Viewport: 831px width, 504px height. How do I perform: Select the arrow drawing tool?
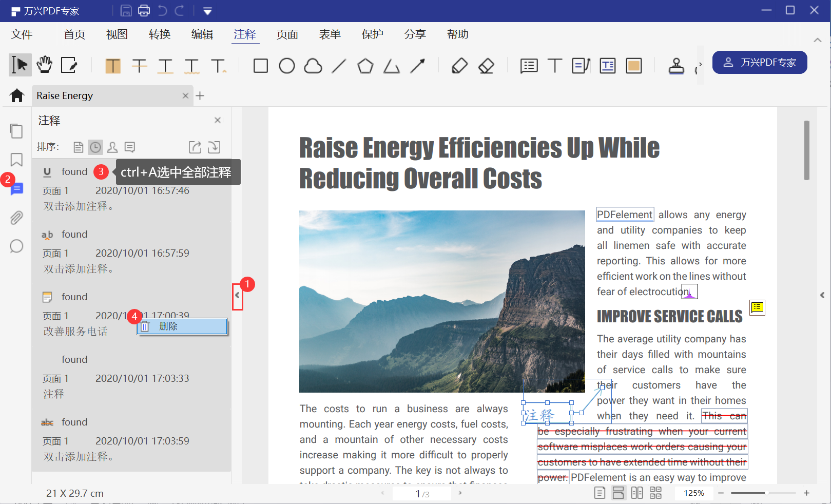click(x=418, y=66)
